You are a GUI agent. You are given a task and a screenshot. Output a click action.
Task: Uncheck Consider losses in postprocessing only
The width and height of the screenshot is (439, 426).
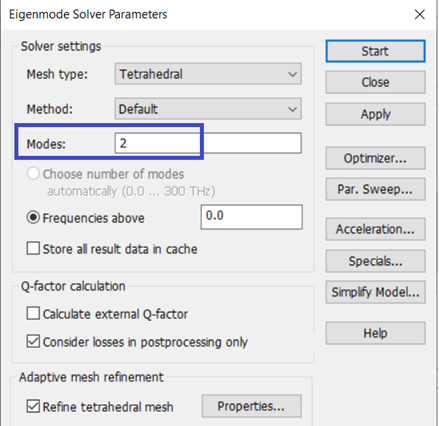pyautogui.click(x=33, y=342)
